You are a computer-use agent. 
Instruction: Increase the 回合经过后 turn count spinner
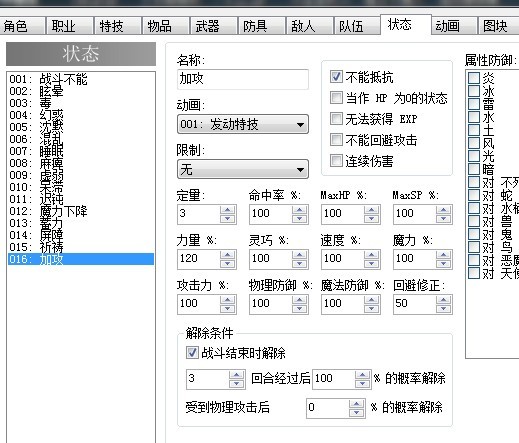[237, 375]
